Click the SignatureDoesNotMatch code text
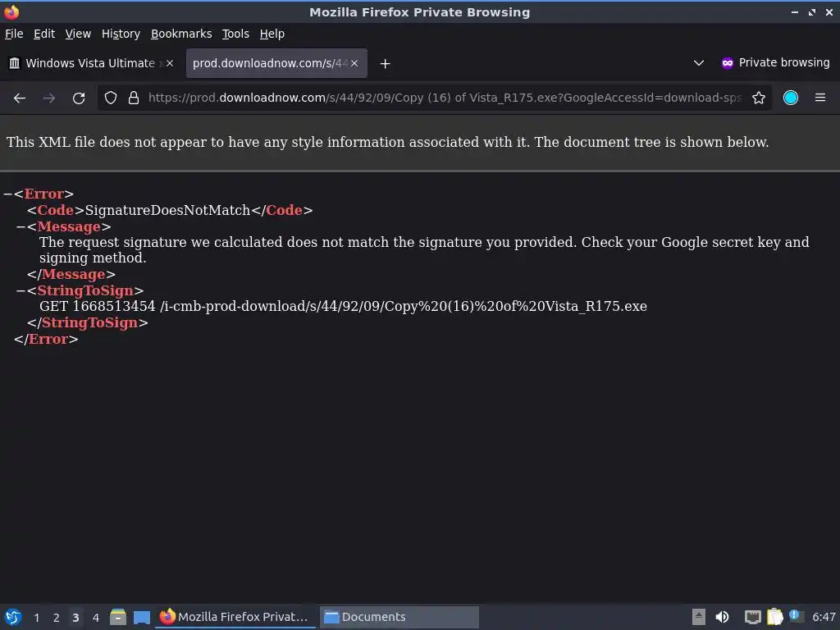This screenshot has width=840, height=630. coord(167,210)
